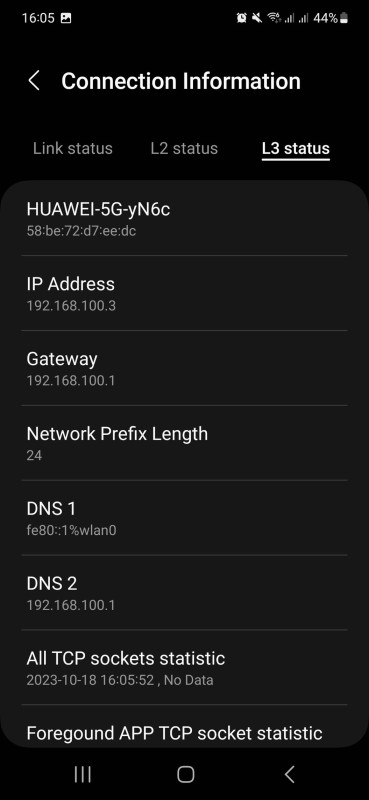This screenshot has height=800, width=369.
Task: Tap the home navigation button
Action: [x=185, y=774]
